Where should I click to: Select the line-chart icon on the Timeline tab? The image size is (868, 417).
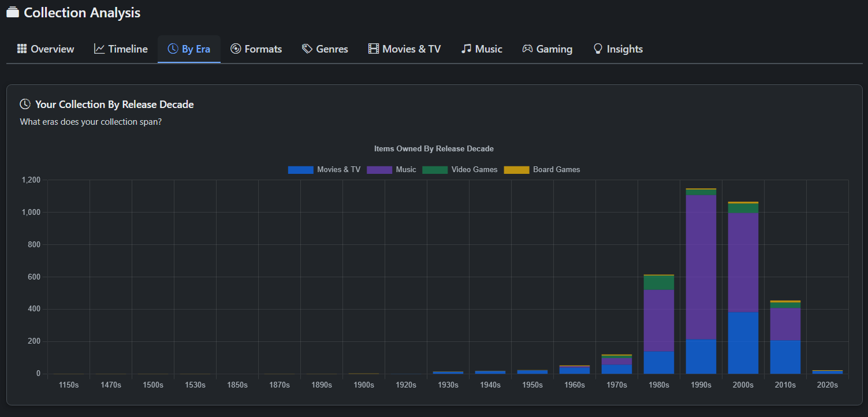[x=98, y=49]
